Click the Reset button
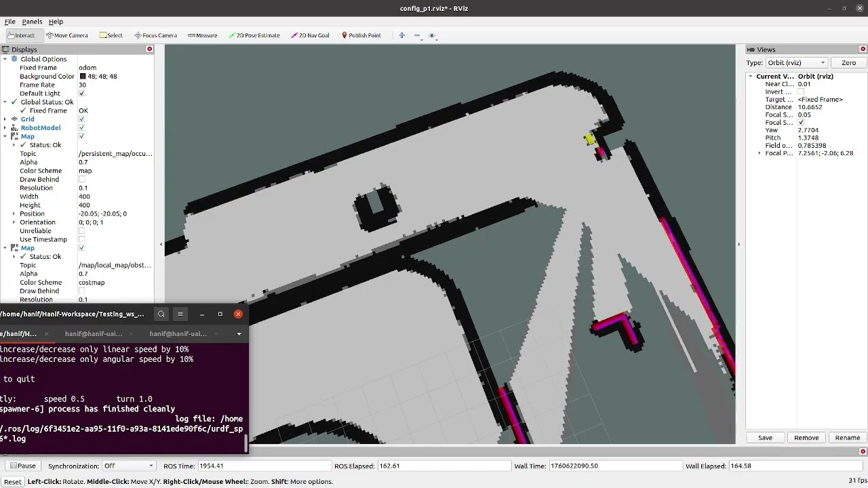868x488 pixels. 12,482
